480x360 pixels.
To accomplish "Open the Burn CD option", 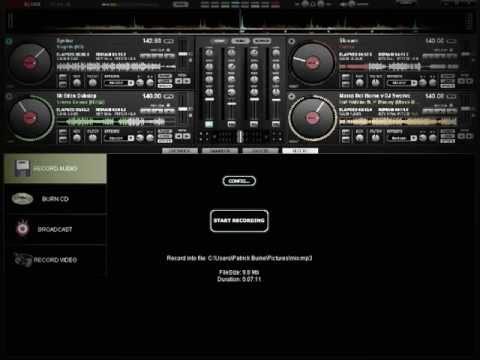I will [55, 199].
